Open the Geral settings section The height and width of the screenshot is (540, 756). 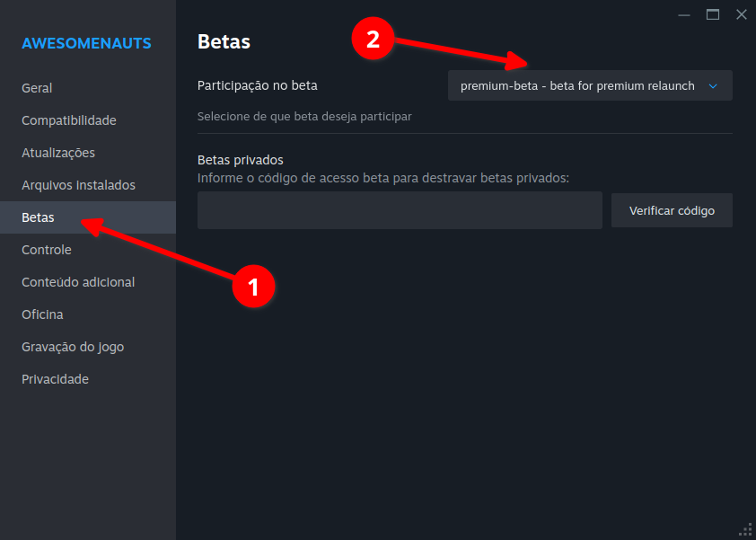pos(37,88)
